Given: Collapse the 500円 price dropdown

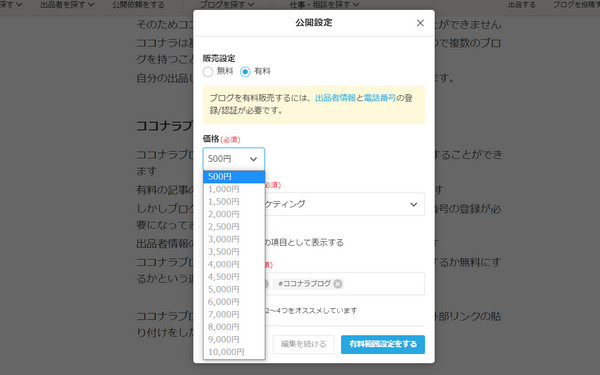Looking at the screenshot, I should click(234, 159).
